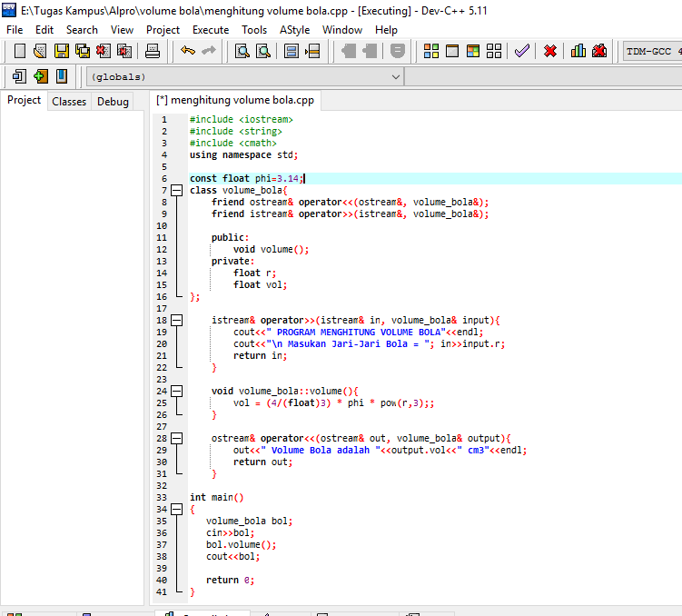Click the grayed Project Options icon
The image size is (682, 616).
point(398,51)
